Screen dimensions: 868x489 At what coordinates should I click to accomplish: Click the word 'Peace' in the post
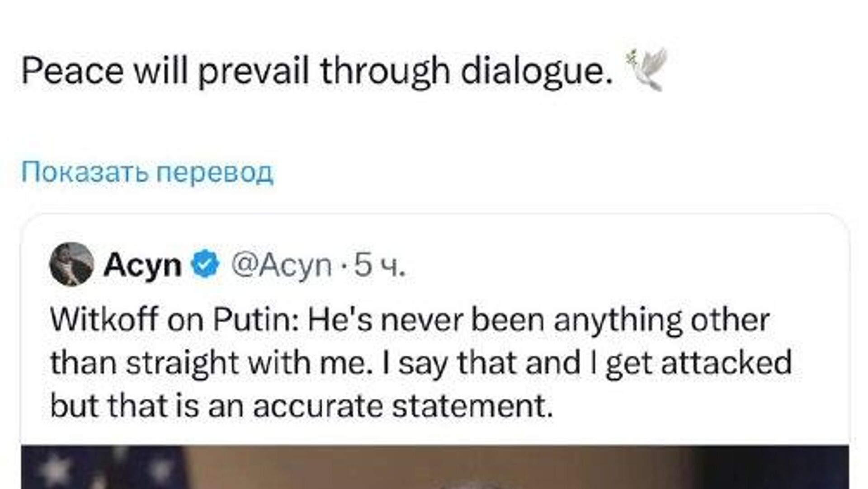point(72,71)
